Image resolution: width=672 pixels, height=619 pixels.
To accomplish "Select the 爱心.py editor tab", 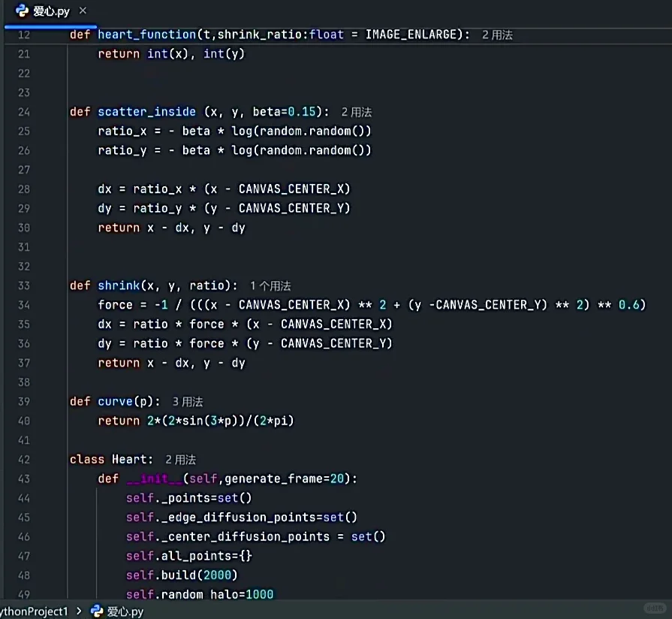I will point(50,11).
